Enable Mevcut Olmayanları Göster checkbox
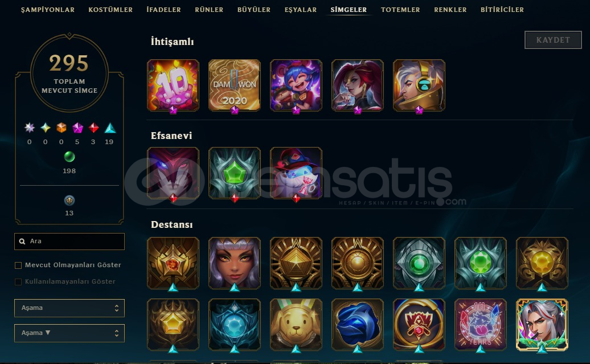 click(18, 265)
